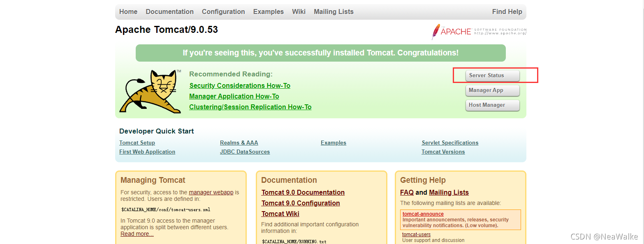Image resolution: width=644 pixels, height=244 pixels.
Task: Open the FAQ link in Getting Help
Action: point(407,193)
